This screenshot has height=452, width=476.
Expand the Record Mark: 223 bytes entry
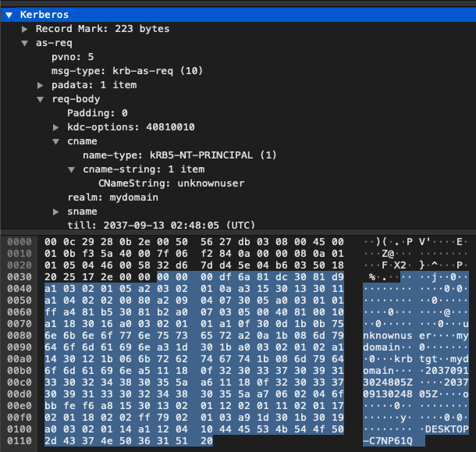(x=26, y=29)
